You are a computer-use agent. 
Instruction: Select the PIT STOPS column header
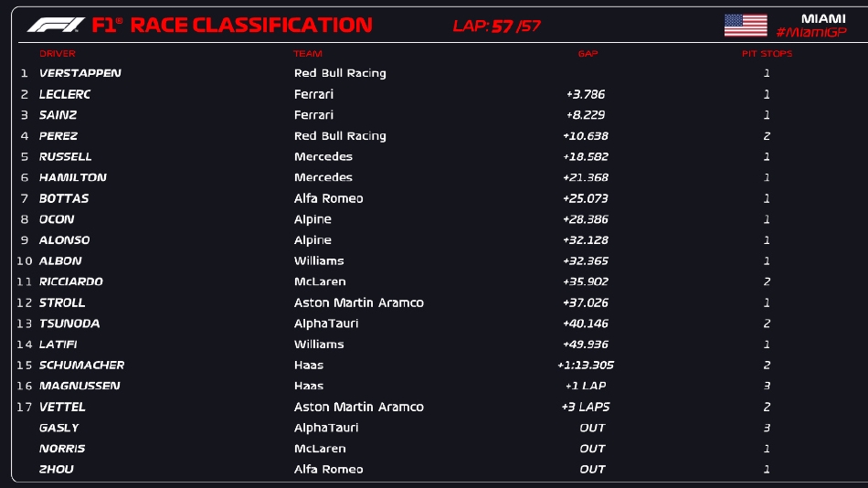click(767, 54)
